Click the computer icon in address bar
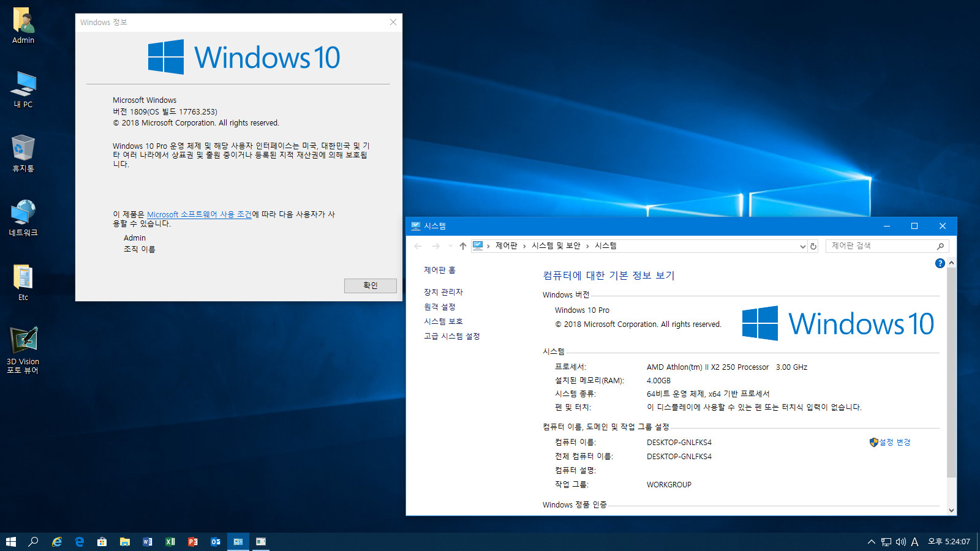Screen dimensions: 980x551 click(x=478, y=246)
